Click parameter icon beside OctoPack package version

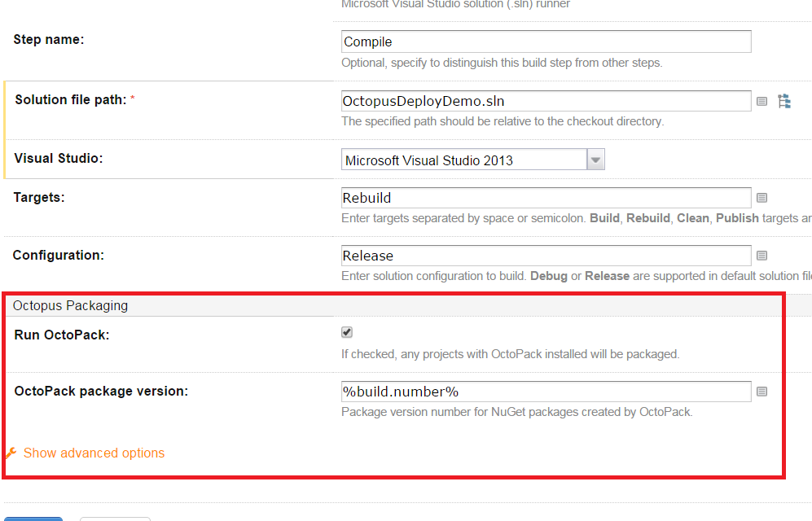tap(762, 392)
